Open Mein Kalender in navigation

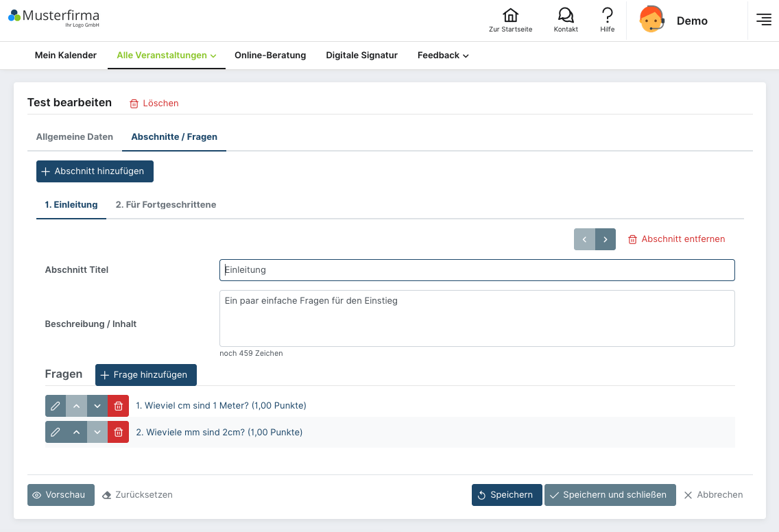[x=66, y=56]
